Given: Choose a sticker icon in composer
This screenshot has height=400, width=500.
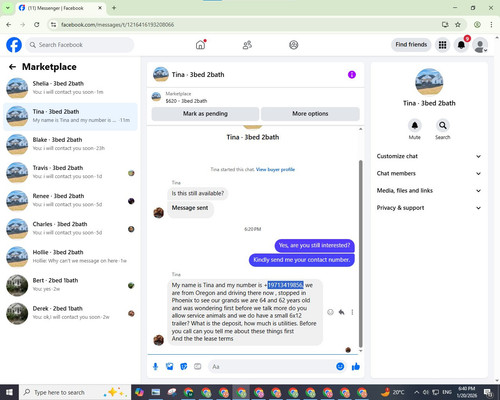Looking at the screenshot, I should click(x=184, y=367).
